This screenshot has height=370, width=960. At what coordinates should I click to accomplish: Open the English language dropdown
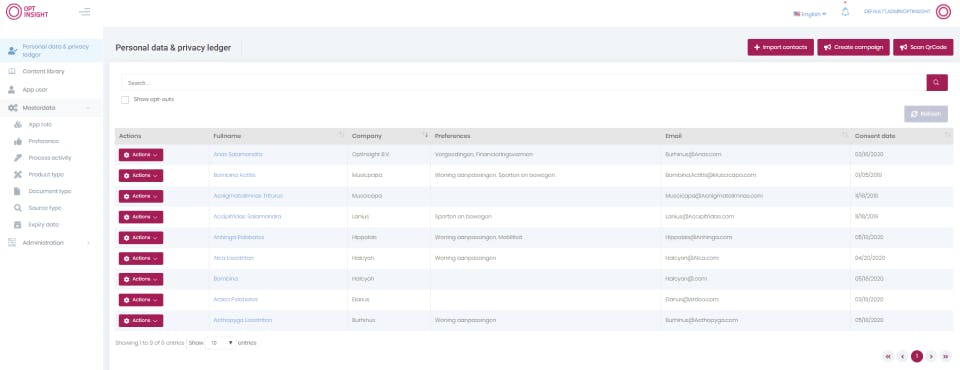(x=809, y=13)
